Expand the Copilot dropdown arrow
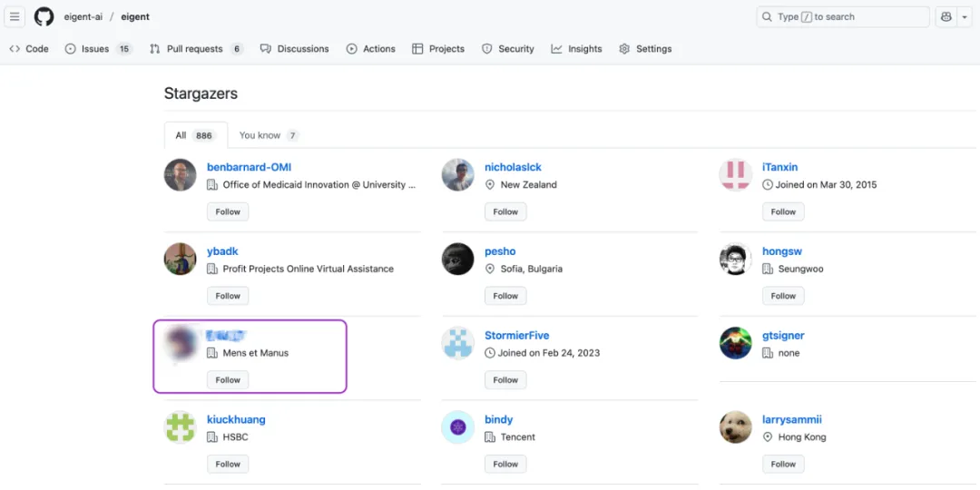The height and width of the screenshot is (490, 980). (x=965, y=17)
